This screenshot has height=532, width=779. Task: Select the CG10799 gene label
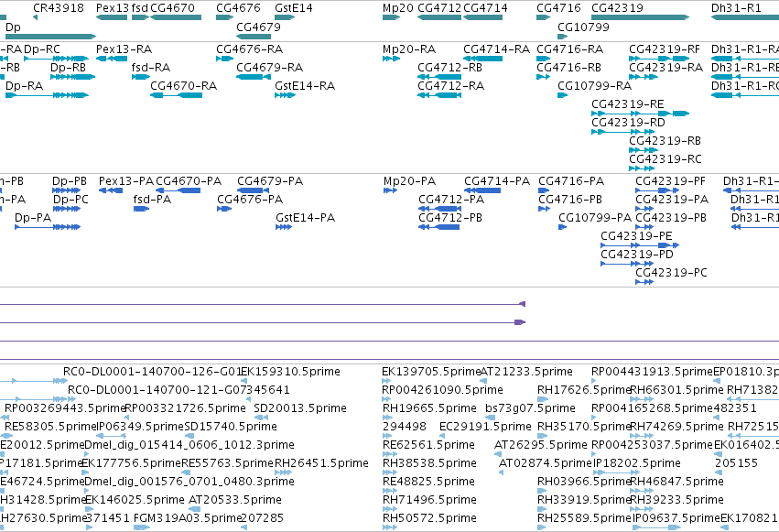pyautogui.click(x=583, y=27)
